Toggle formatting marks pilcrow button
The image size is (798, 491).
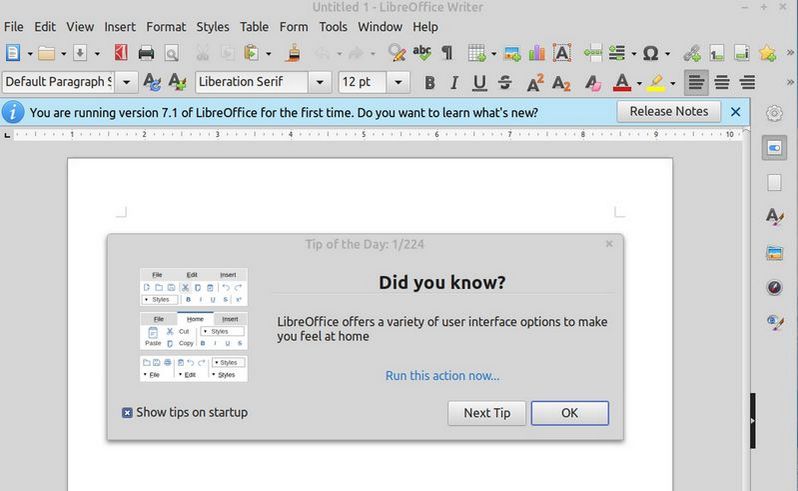click(446, 53)
